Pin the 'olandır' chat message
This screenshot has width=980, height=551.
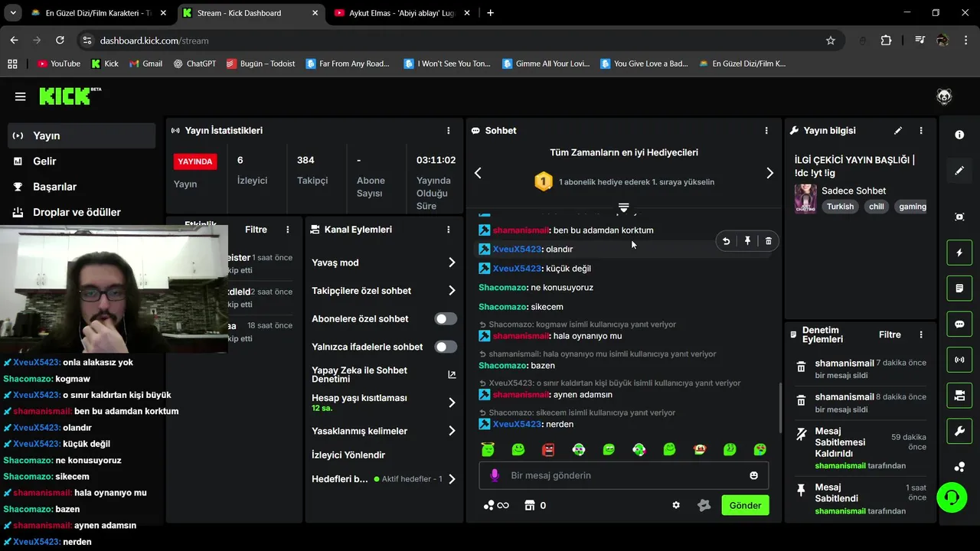point(747,241)
